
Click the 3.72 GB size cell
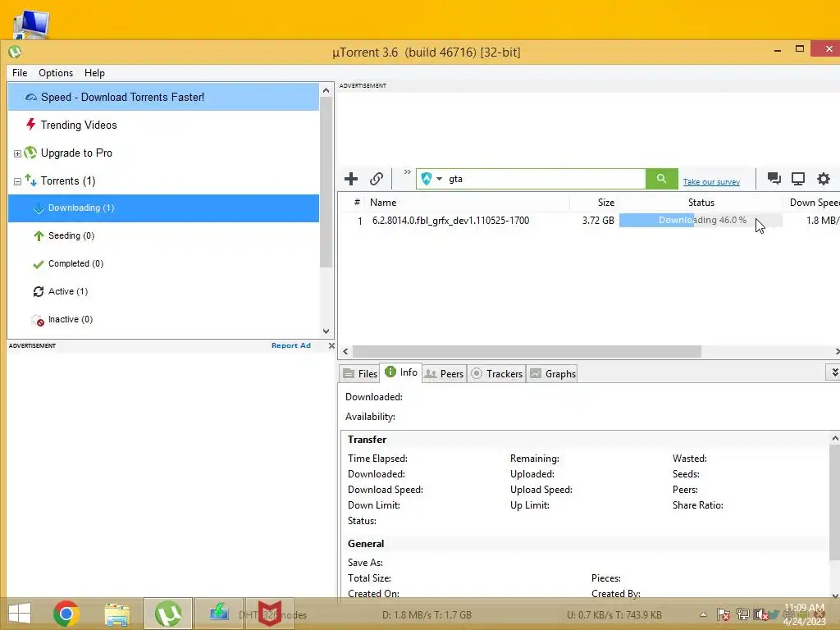(598, 221)
